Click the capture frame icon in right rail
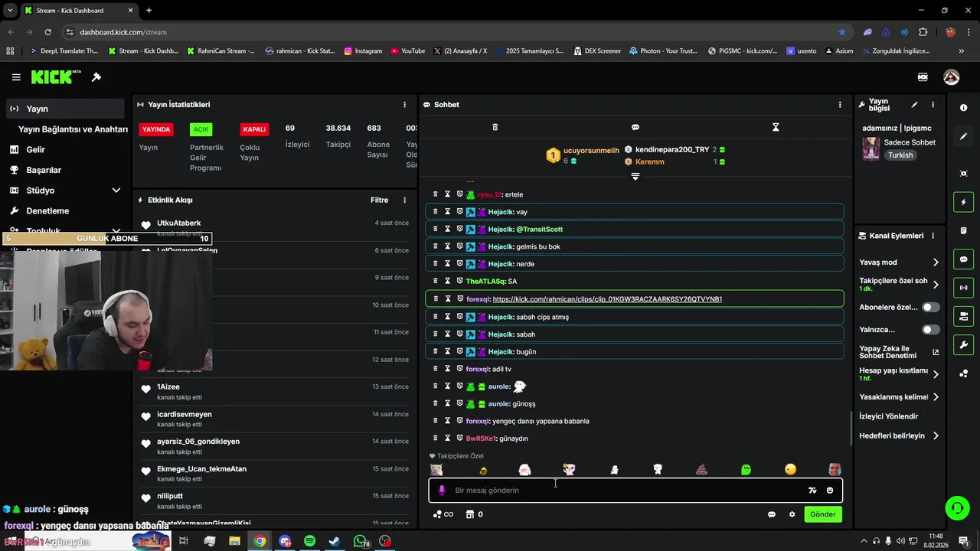980x551 pixels. pyautogui.click(x=963, y=174)
